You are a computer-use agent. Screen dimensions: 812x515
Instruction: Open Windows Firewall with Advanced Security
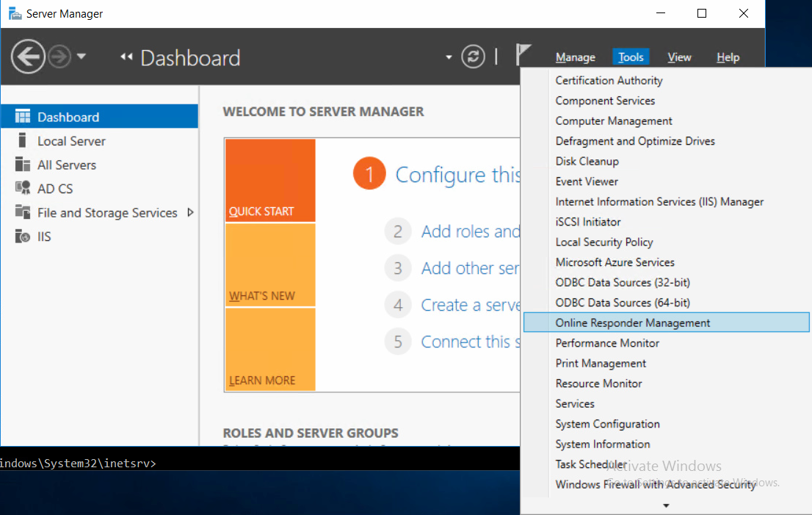point(655,484)
